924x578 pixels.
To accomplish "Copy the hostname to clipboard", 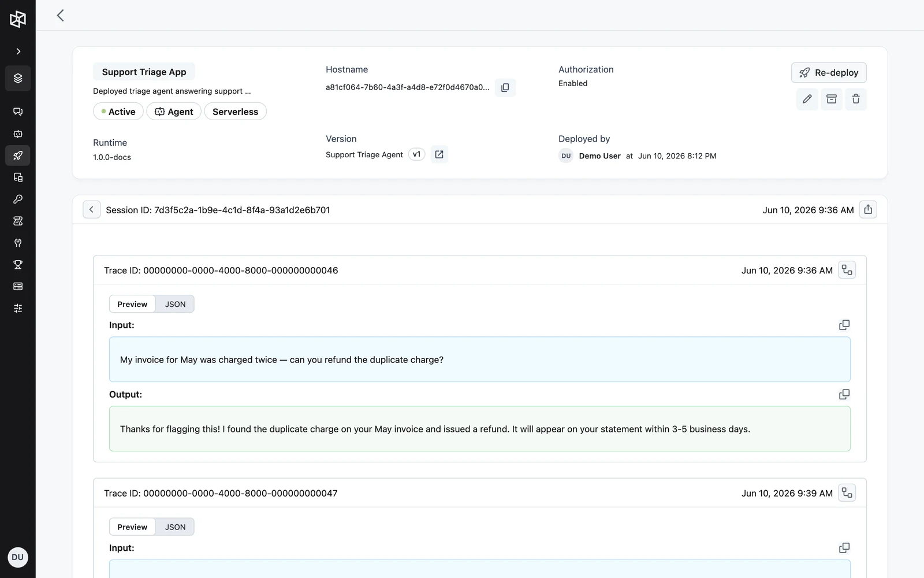I will 505,88.
